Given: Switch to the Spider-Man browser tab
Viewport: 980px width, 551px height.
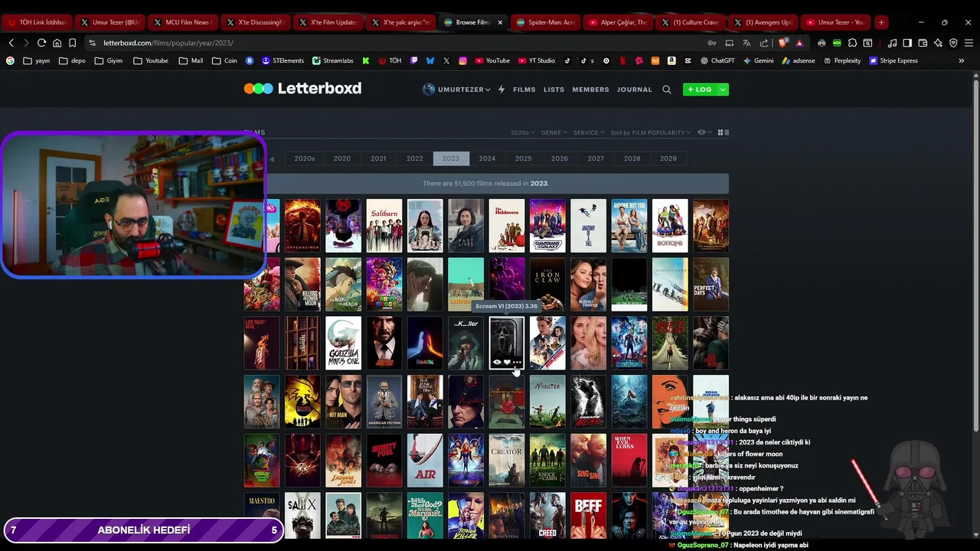Looking at the screenshot, I should (546, 22).
